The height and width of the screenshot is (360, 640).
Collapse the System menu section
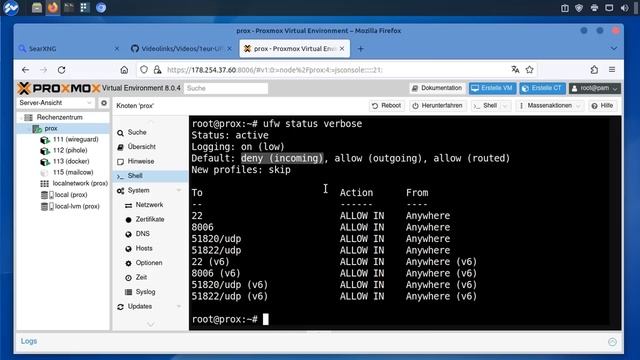tap(178, 190)
